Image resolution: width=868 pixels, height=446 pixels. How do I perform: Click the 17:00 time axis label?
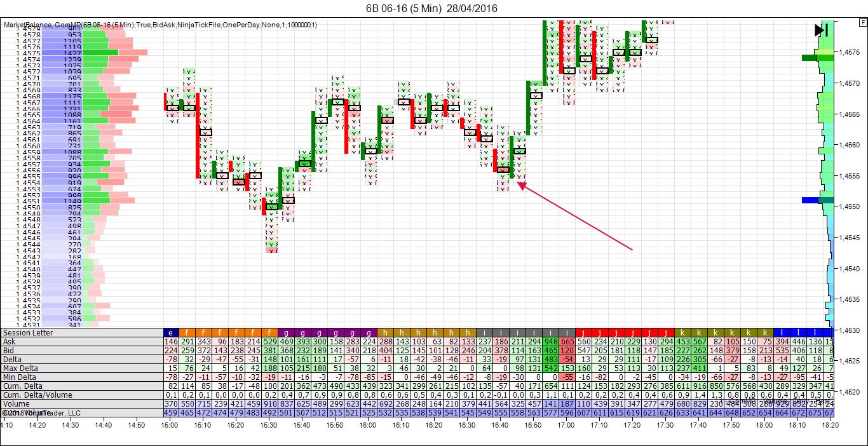point(566,426)
